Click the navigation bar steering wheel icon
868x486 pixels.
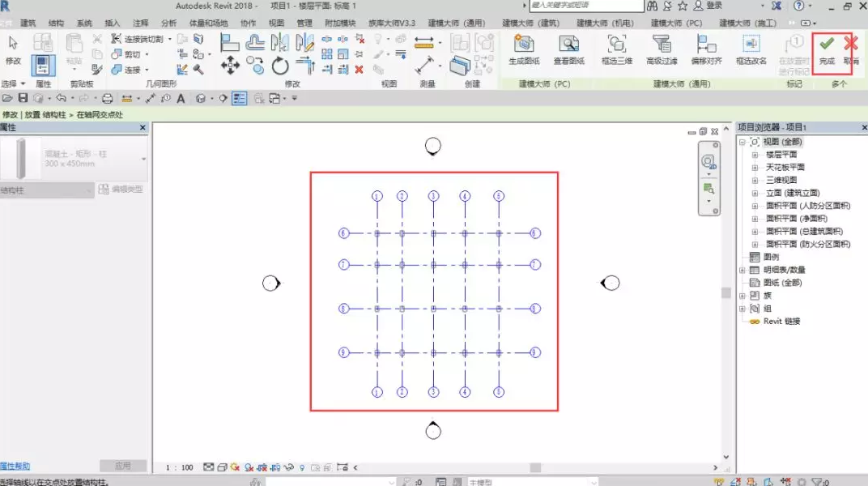click(708, 162)
